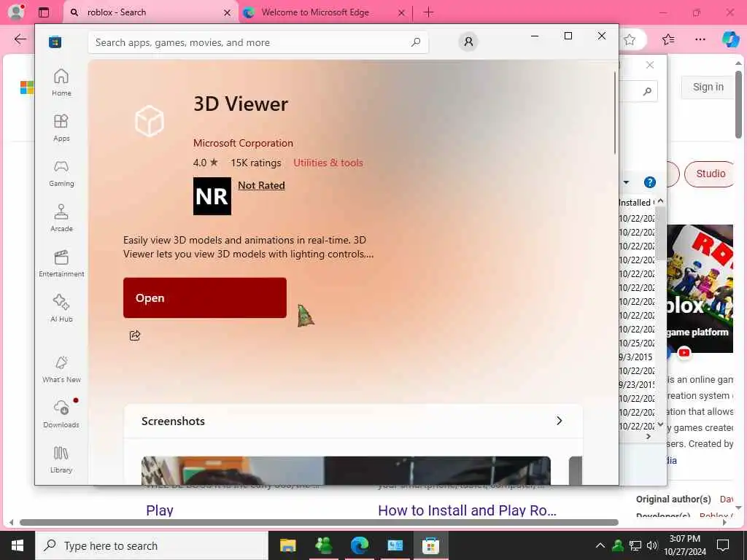The image size is (747, 560).
Task: Click Studio pill button
Action: (710, 174)
